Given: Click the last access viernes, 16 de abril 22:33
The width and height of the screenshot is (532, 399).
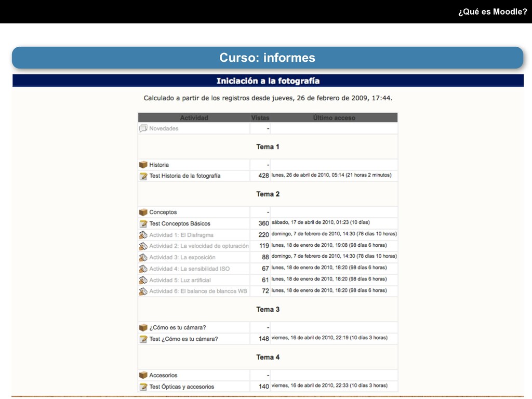Looking at the screenshot, I should point(329,386).
